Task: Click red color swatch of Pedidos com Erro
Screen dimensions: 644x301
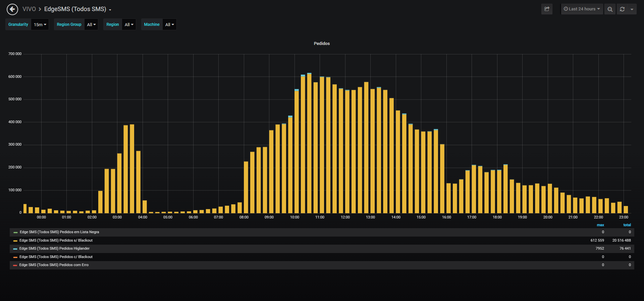Action: point(15,265)
